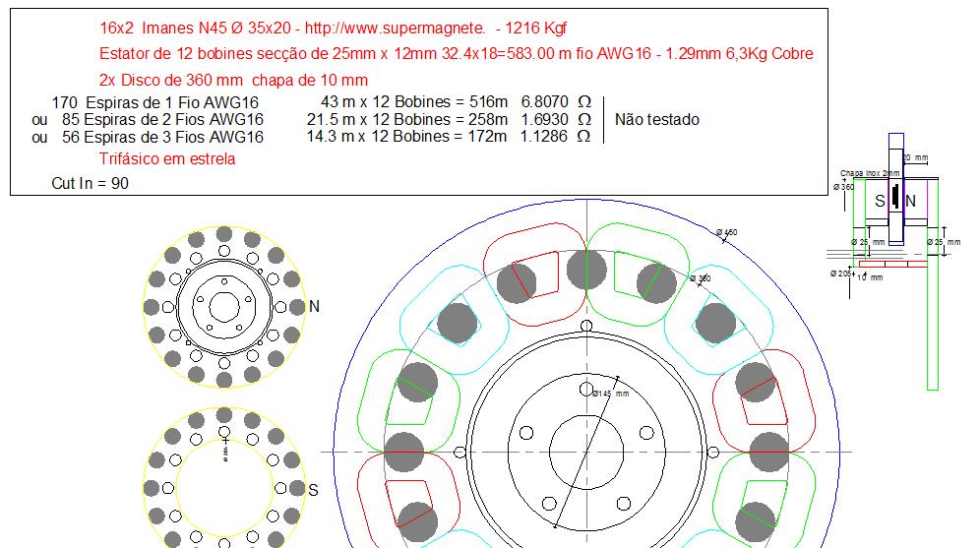Screen dimensions: 980x548
Task: Click the 1.1286 Ω resistance value
Action: [x=556, y=136]
